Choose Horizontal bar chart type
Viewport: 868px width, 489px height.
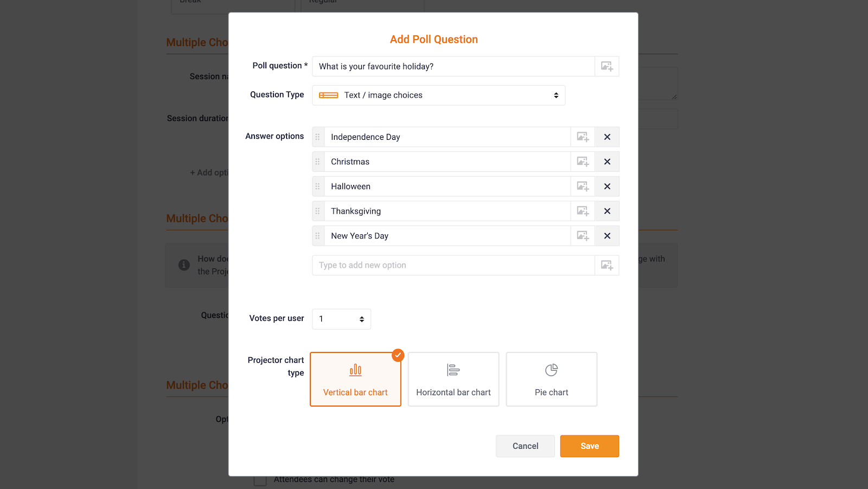click(453, 379)
